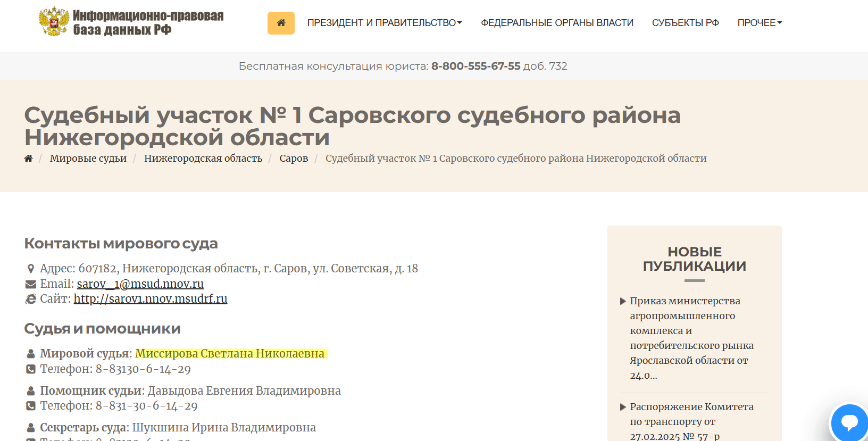Click the person icon beside Мировой судья
The image size is (868, 441).
pos(31,354)
